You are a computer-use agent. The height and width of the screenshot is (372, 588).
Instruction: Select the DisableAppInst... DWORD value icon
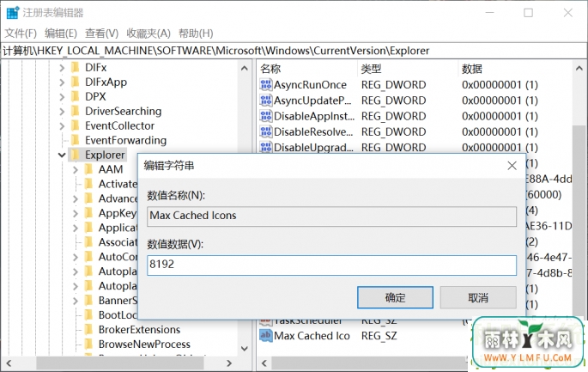pyautogui.click(x=266, y=116)
